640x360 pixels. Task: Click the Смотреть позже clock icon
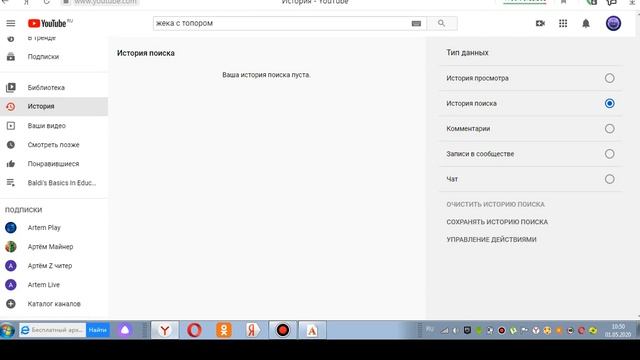coord(11,144)
